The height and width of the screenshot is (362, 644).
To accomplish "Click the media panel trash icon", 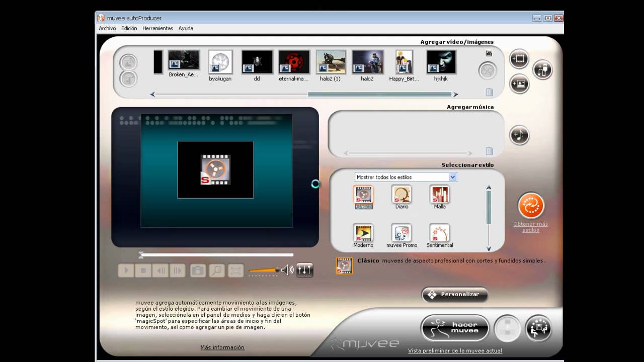I will [x=489, y=92].
